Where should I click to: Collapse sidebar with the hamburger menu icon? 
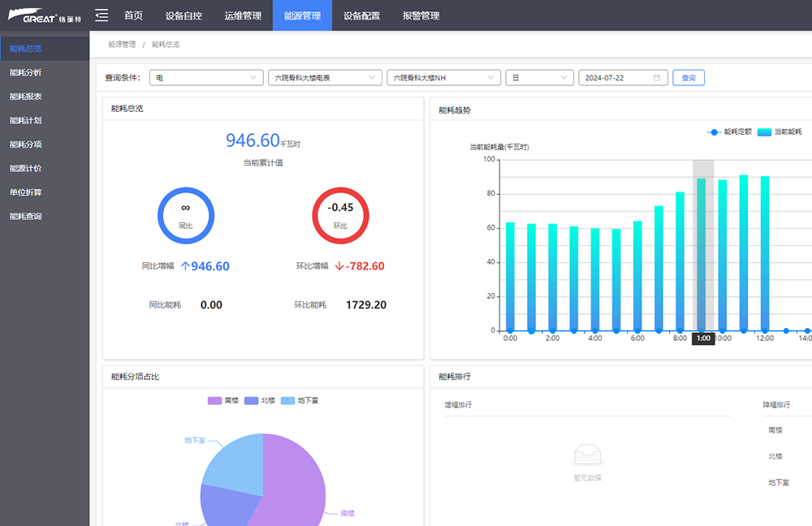pyautogui.click(x=101, y=15)
